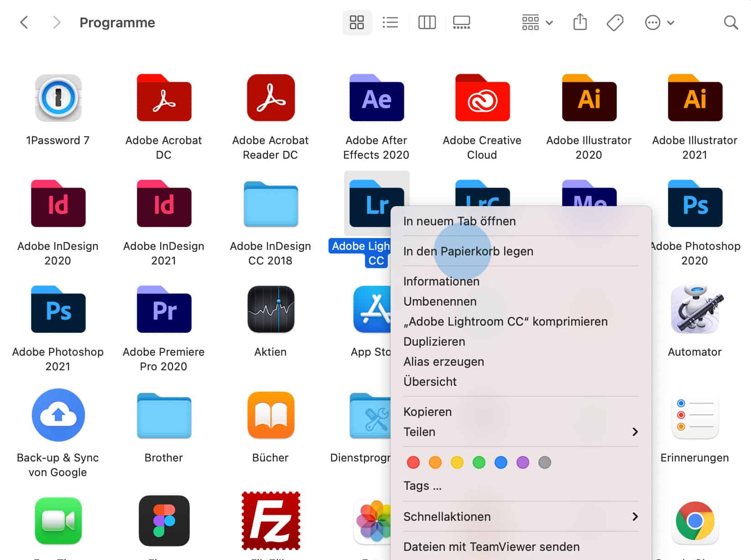Image resolution: width=751 pixels, height=560 pixels.
Task: Open Tags … from context menu
Action: [521, 486]
